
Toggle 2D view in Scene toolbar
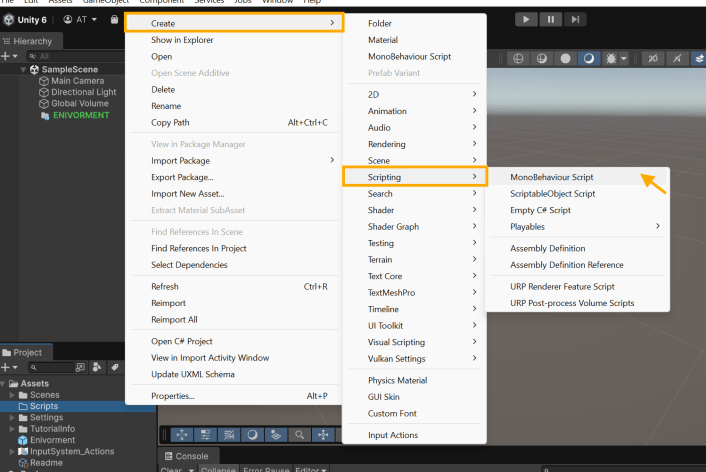pyautogui.click(x=653, y=59)
